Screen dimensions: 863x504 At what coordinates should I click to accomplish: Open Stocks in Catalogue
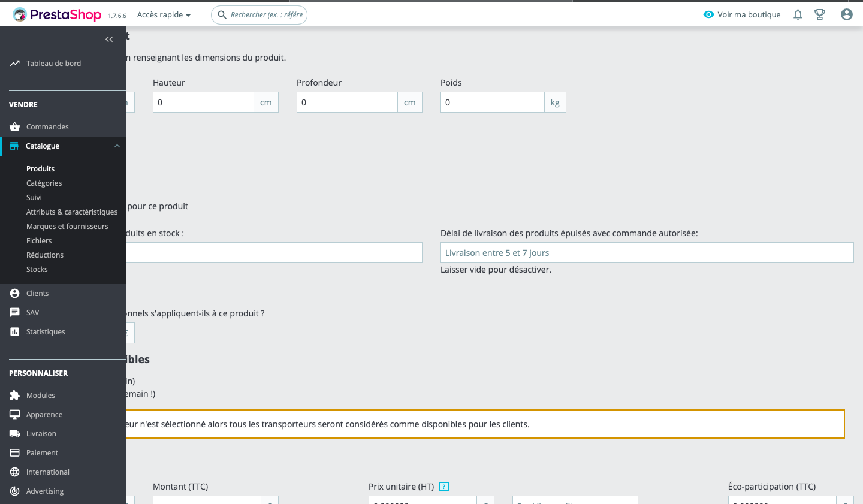point(37,269)
